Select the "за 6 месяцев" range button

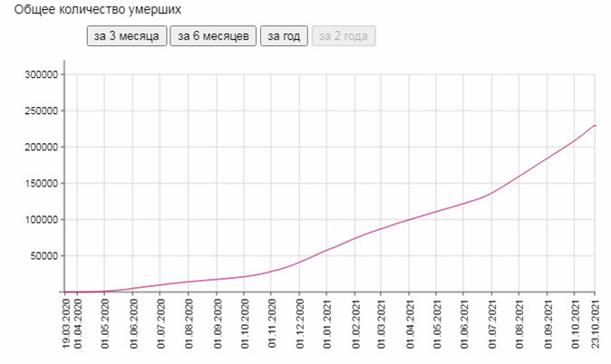click(x=213, y=37)
